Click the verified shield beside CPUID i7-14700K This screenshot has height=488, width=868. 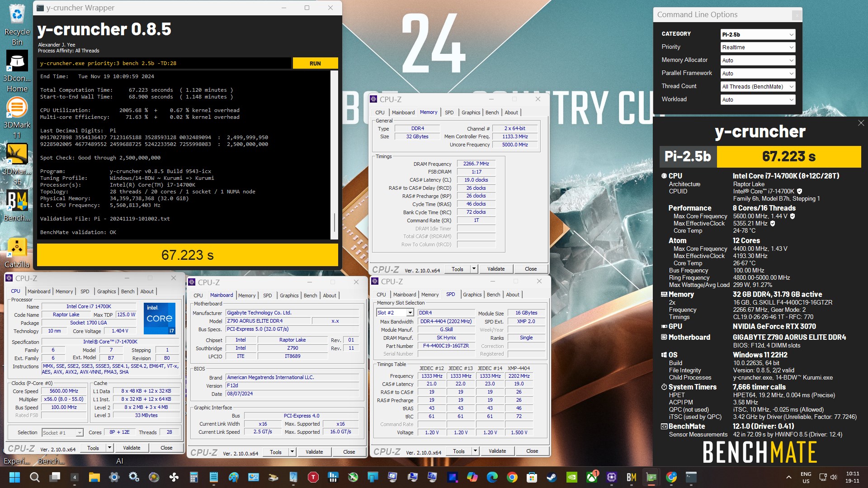pos(799,191)
